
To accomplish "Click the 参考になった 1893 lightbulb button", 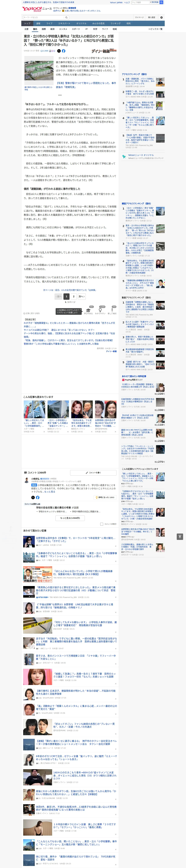I will 105,497.
